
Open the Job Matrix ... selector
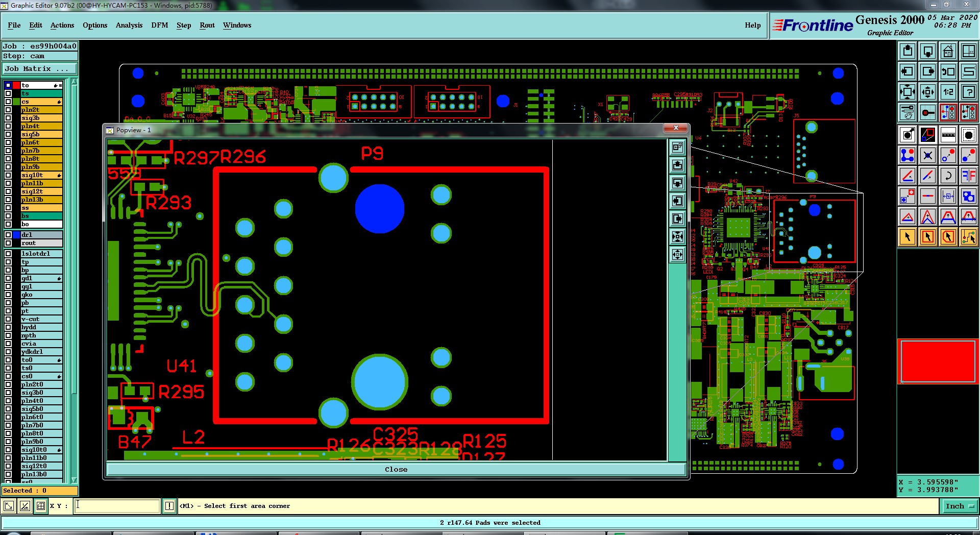[40, 68]
